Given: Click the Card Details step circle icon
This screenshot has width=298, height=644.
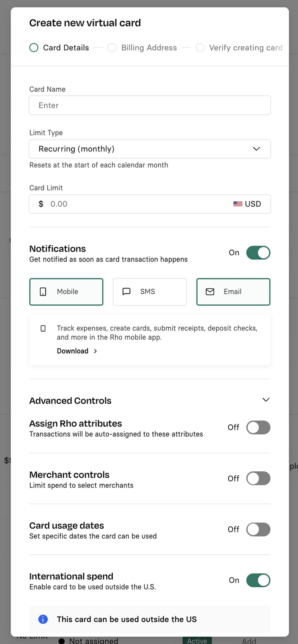Looking at the screenshot, I should click(34, 47).
